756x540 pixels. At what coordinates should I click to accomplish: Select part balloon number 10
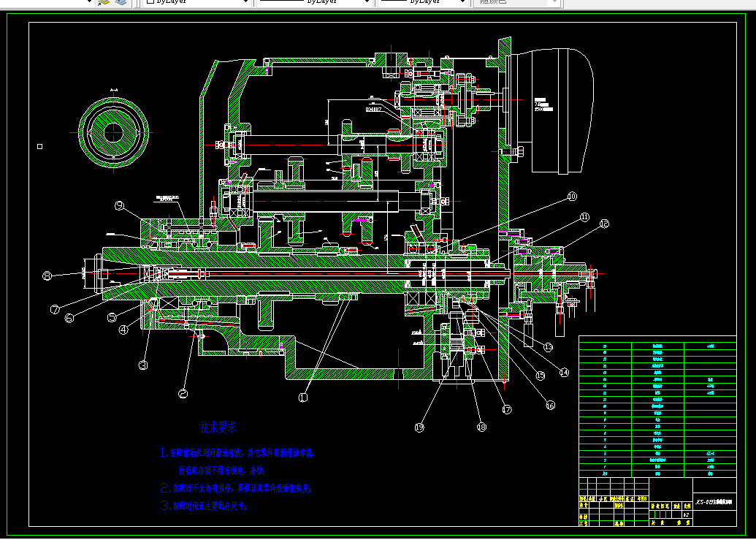pyautogui.click(x=571, y=197)
